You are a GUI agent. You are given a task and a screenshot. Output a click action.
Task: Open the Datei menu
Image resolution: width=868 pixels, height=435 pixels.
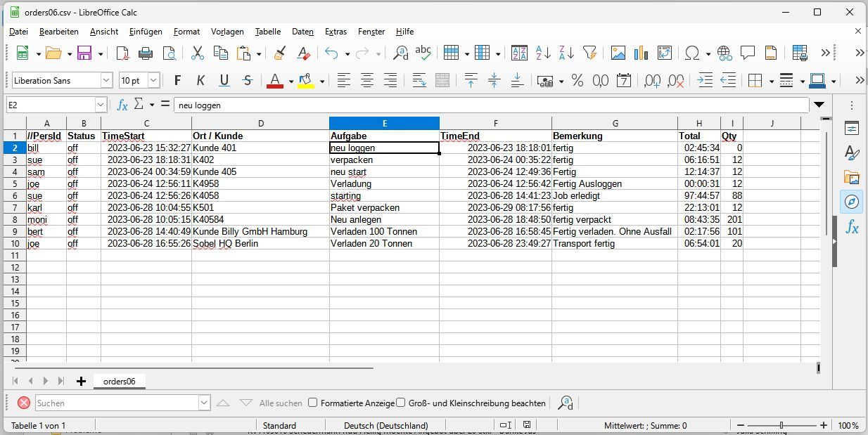pos(18,32)
